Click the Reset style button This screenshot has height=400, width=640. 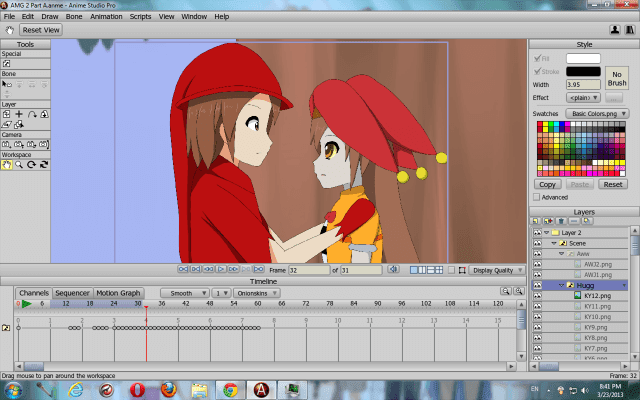pos(613,184)
